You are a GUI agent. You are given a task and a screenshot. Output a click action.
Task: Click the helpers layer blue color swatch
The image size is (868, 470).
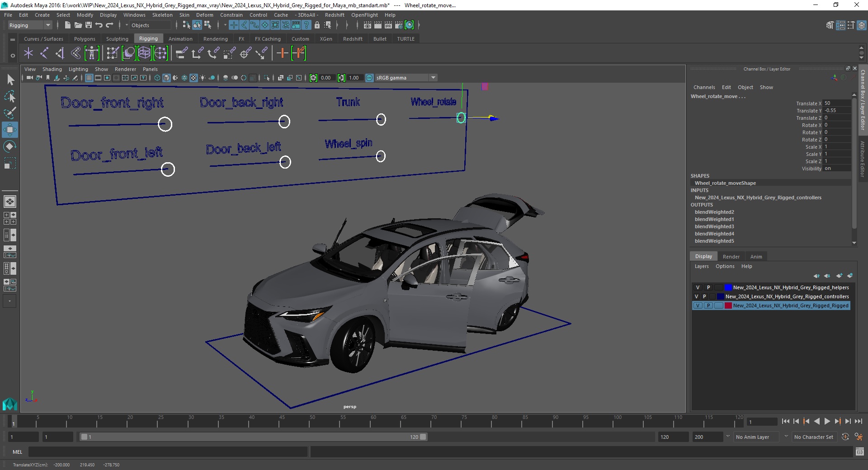point(728,287)
